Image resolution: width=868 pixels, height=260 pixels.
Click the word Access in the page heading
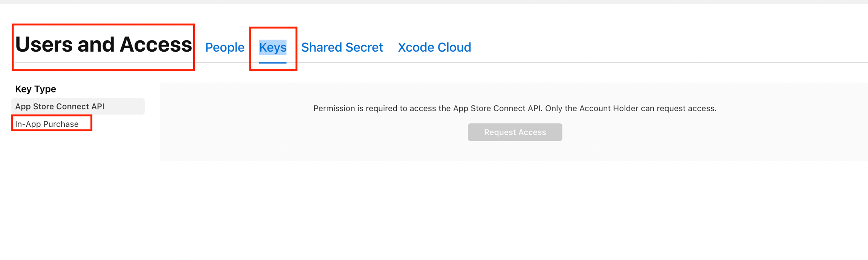pos(156,45)
